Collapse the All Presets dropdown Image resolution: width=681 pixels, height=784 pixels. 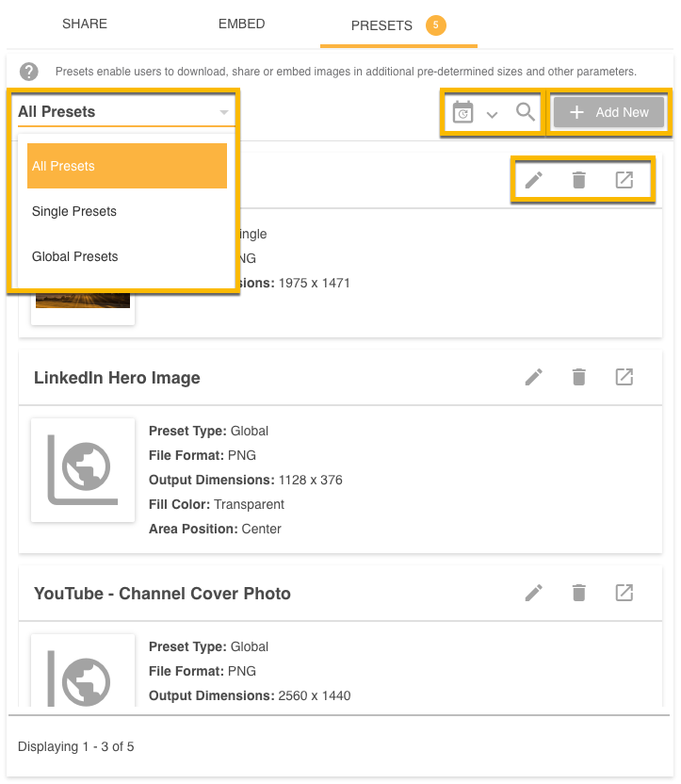[x=223, y=112]
